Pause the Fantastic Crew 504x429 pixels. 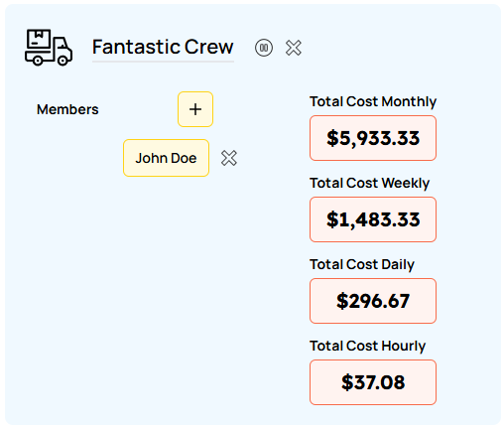(264, 48)
